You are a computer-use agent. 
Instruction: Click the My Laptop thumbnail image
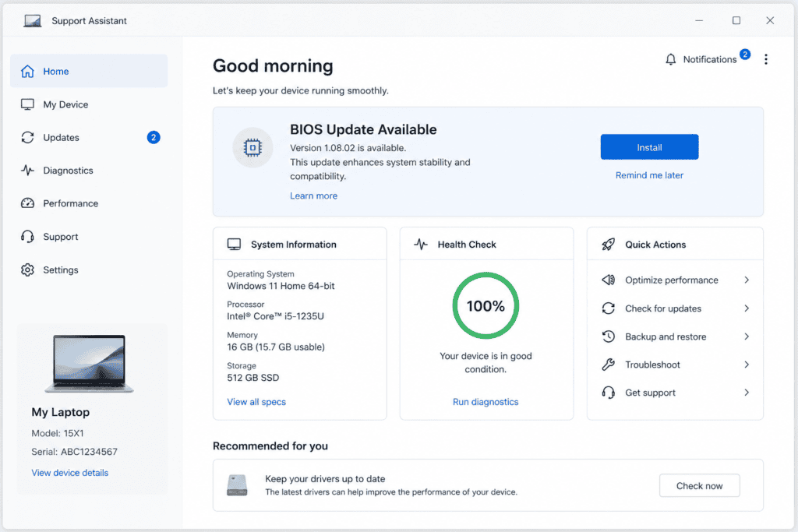click(x=90, y=363)
